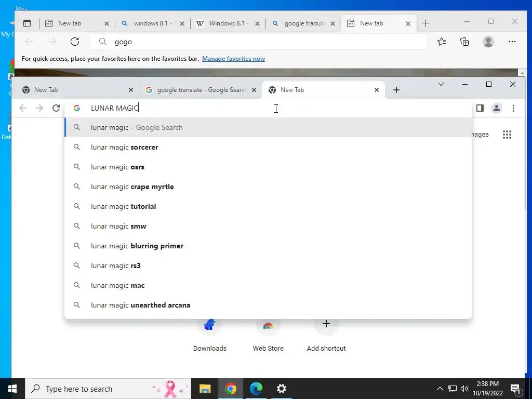This screenshot has width=532, height=399.
Task: Close Chrome 'google translate' tab
Action: pos(254,90)
